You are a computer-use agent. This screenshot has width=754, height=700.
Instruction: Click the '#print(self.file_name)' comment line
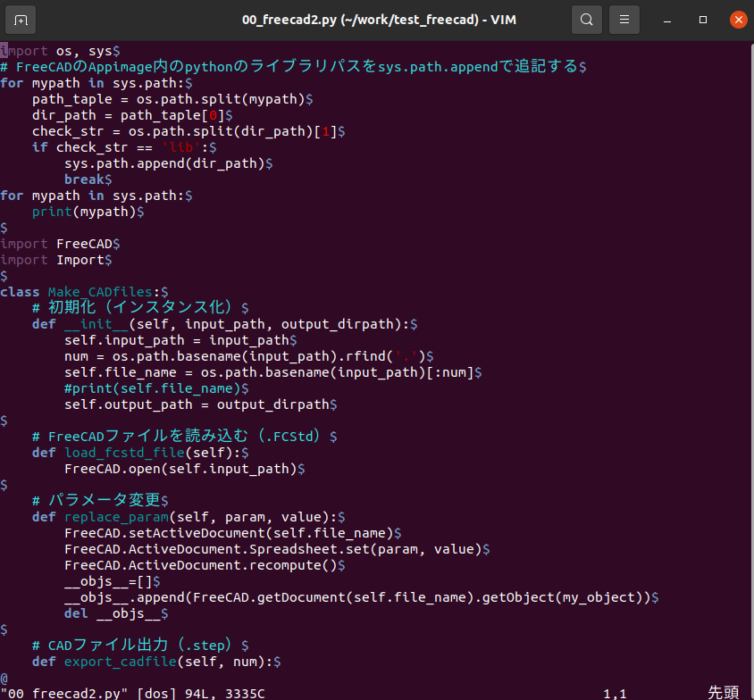coord(156,388)
